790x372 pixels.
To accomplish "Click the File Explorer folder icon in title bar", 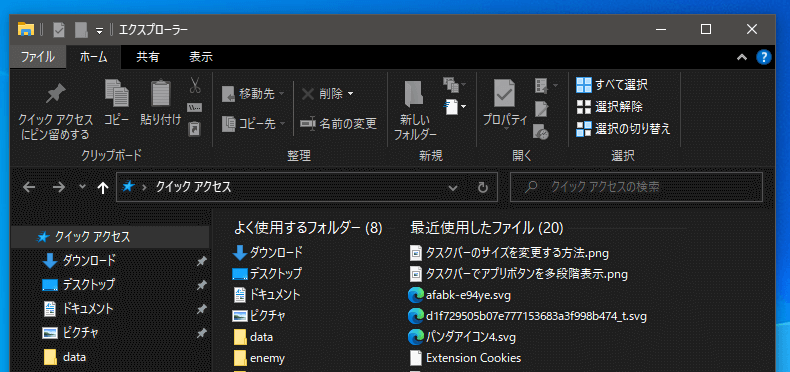I will [x=26, y=29].
